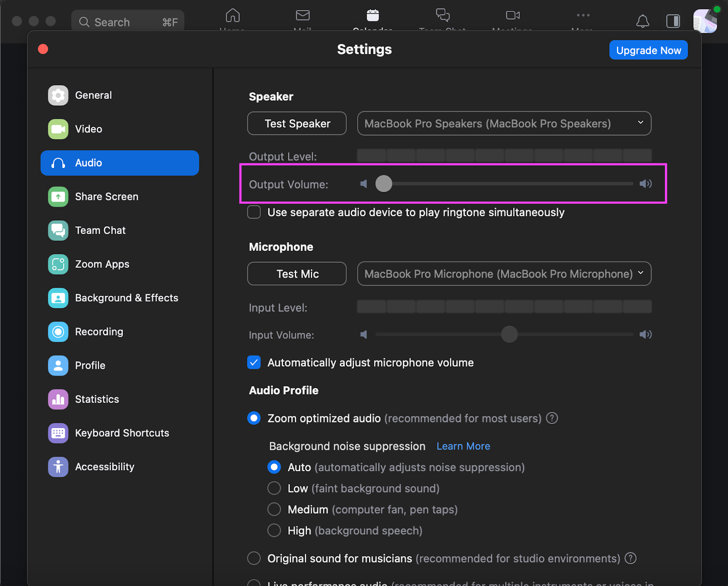Mute output via speaker icon beside Output Volume
This screenshot has width=728, height=586.
(364, 184)
